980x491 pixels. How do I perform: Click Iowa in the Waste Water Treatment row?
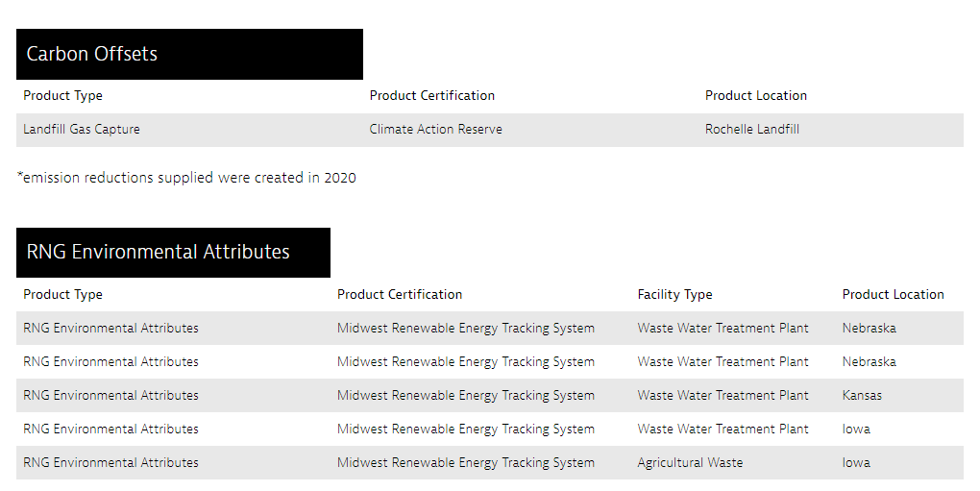tap(856, 430)
